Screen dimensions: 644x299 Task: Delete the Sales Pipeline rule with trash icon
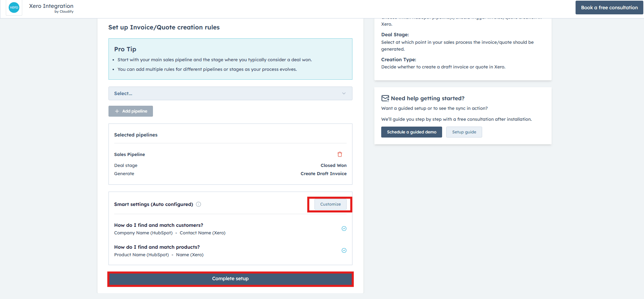click(340, 154)
